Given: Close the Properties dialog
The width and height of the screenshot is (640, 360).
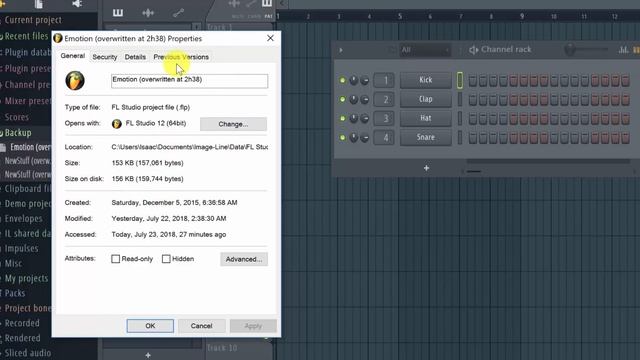Looking at the screenshot, I should coord(270,38).
